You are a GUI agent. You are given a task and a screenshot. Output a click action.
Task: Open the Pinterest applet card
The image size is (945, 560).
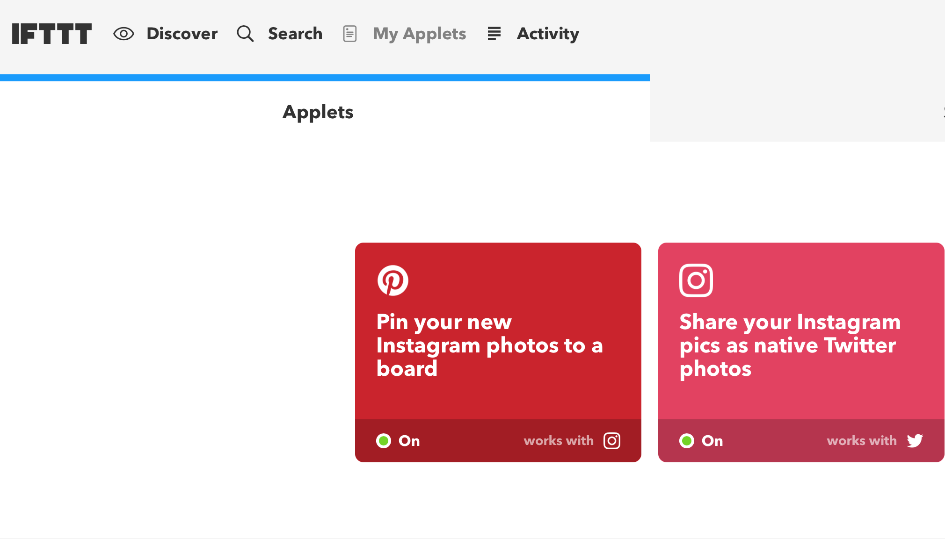coord(498,327)
